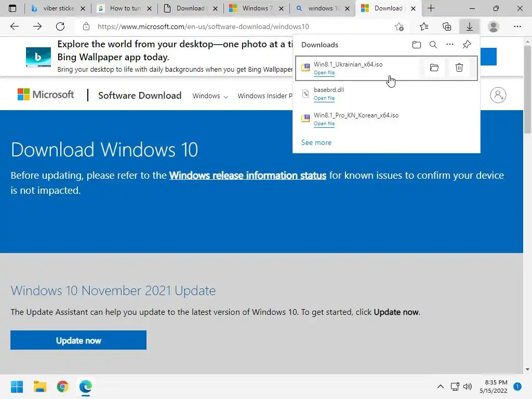Open the Windows Start menu

point(17,387)
